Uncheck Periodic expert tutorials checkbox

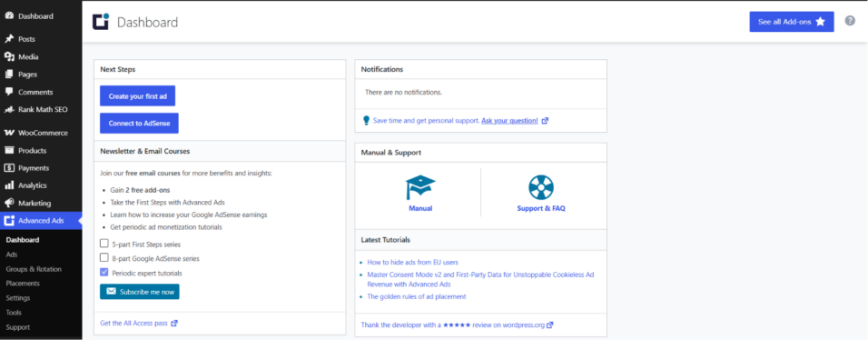point(104,273)
